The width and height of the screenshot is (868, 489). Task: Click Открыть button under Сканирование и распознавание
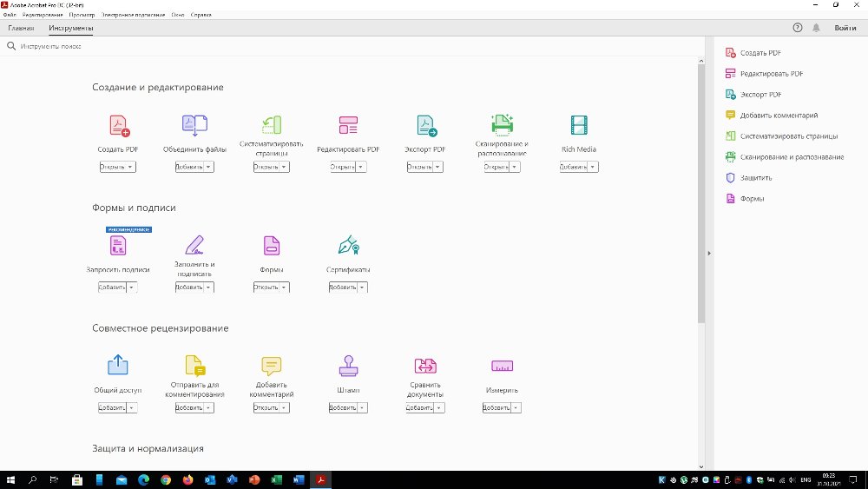click(x=496, y=167)
